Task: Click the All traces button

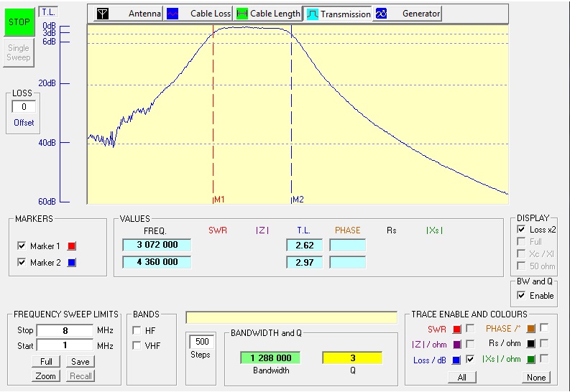Action: click(461, 378)
